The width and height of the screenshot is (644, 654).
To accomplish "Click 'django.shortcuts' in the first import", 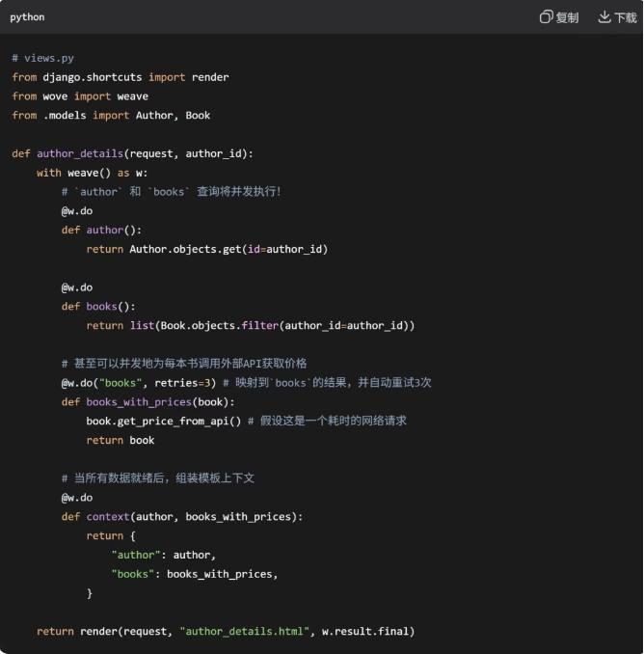I will pyautogui.click(x=93, y=77).
